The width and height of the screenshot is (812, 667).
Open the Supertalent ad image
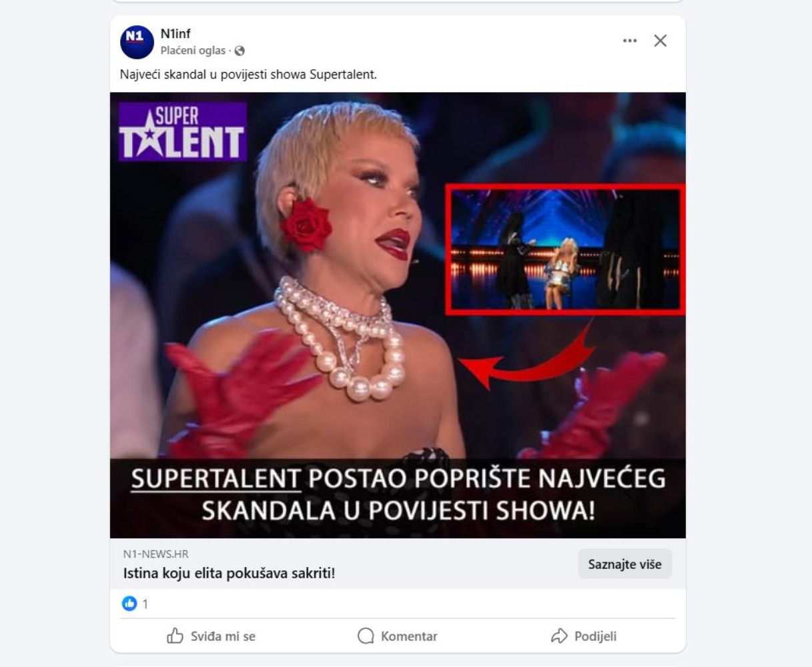coord(398,315)
